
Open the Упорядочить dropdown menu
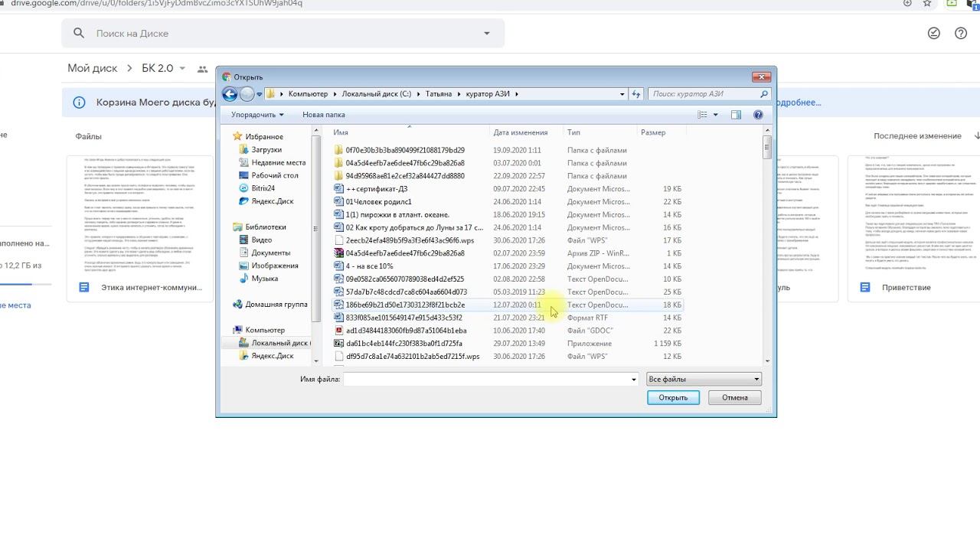(x=257, y=115)
